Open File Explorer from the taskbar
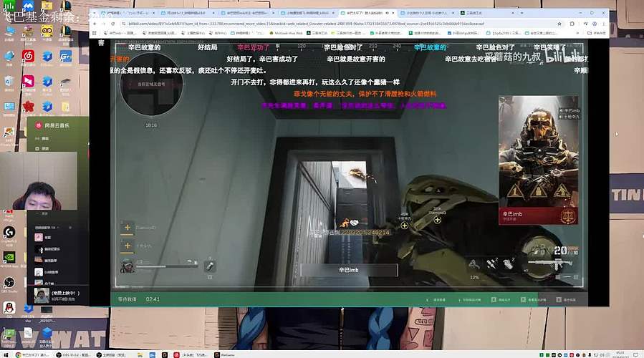This screenshot has width=644, height=358. tap(140, 354)
